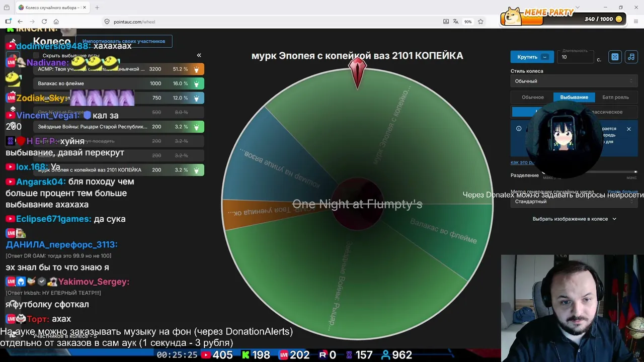Open the 'Стандартный' random method dropdown
Screen dimensions: 644x362
coord(574,202)
